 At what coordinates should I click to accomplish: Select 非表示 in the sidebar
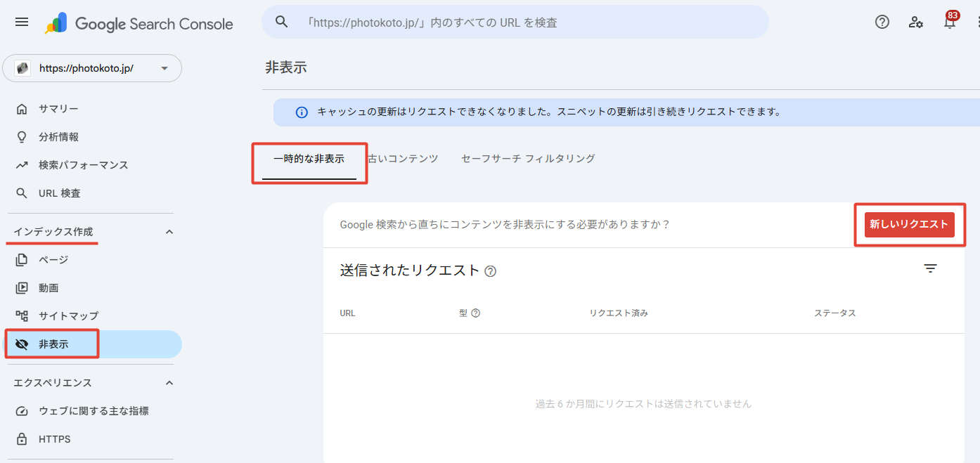point(92,344)
